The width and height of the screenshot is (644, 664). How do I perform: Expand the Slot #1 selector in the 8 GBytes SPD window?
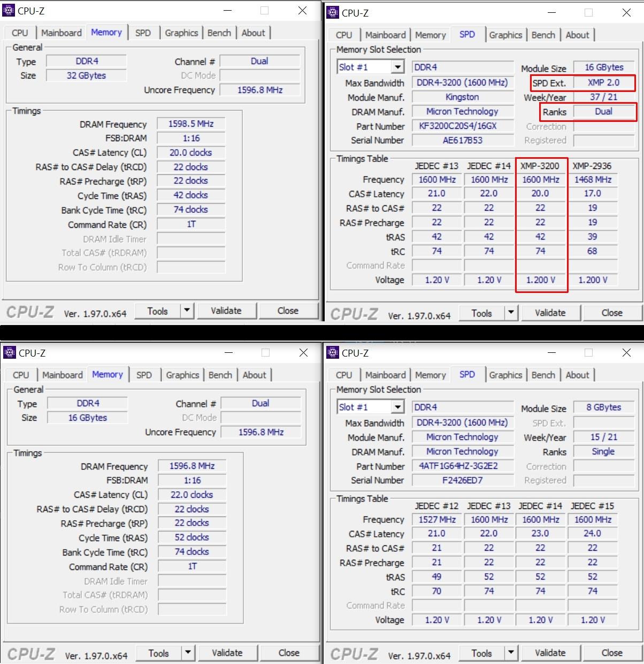pos(397,407)
